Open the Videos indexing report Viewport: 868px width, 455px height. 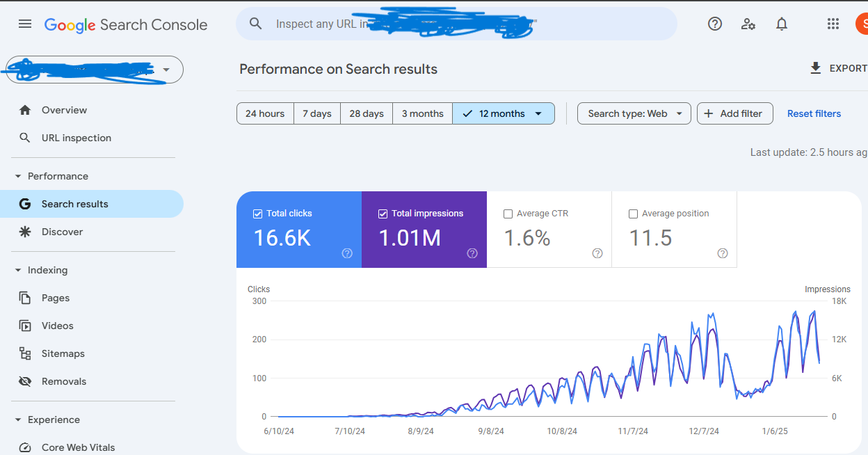coord(92,326)
